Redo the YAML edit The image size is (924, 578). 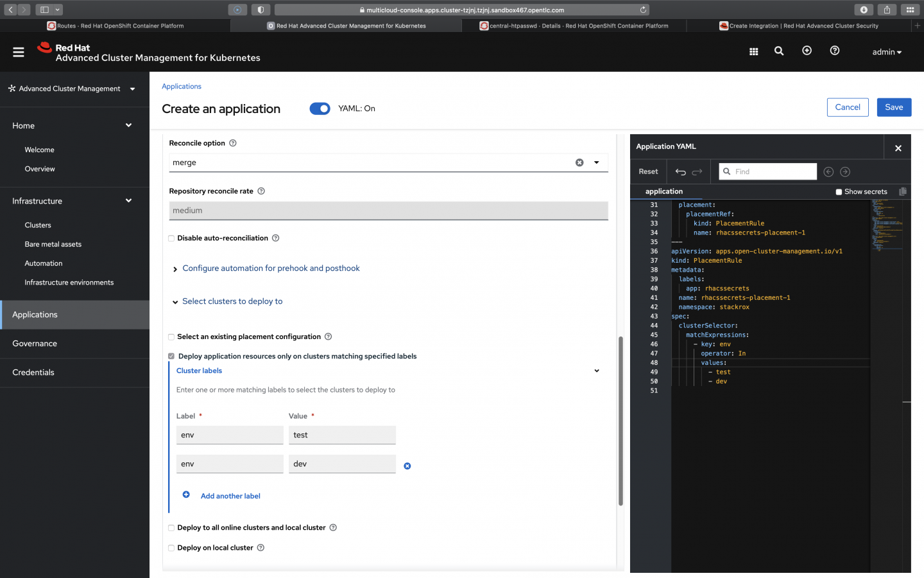pyautogui.click(x=697, y=171)
